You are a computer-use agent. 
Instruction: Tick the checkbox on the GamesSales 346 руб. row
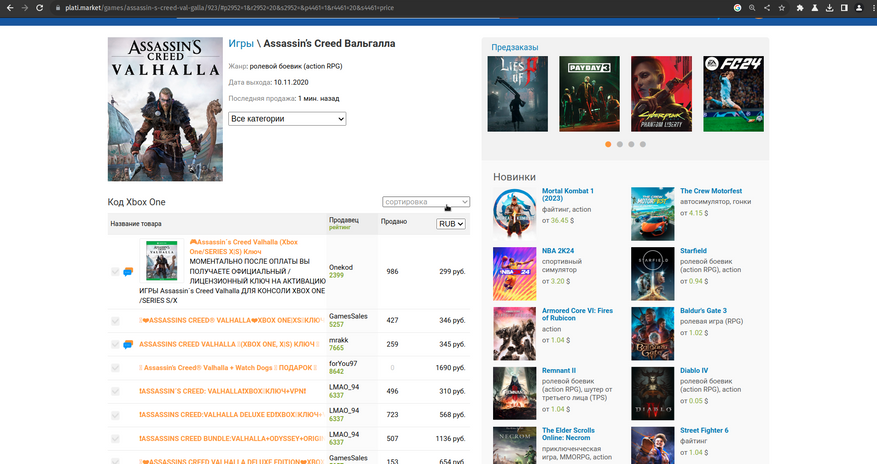pyautogui.click(x=115, y=321)
